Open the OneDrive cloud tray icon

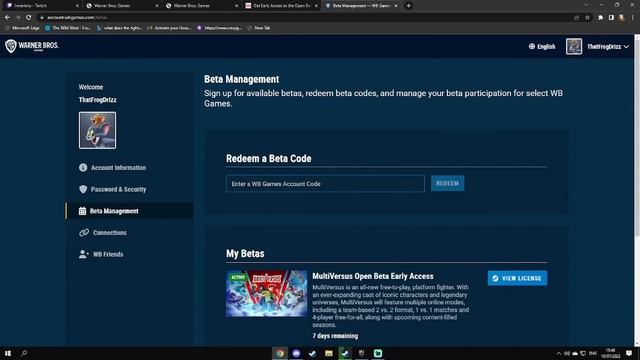coord(575,353)
